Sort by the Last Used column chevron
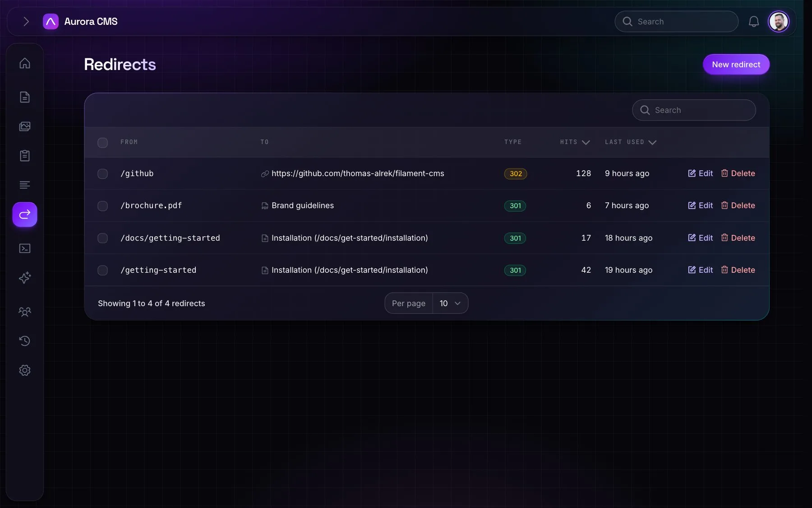 pyautogui.click(x=652, y=142)
